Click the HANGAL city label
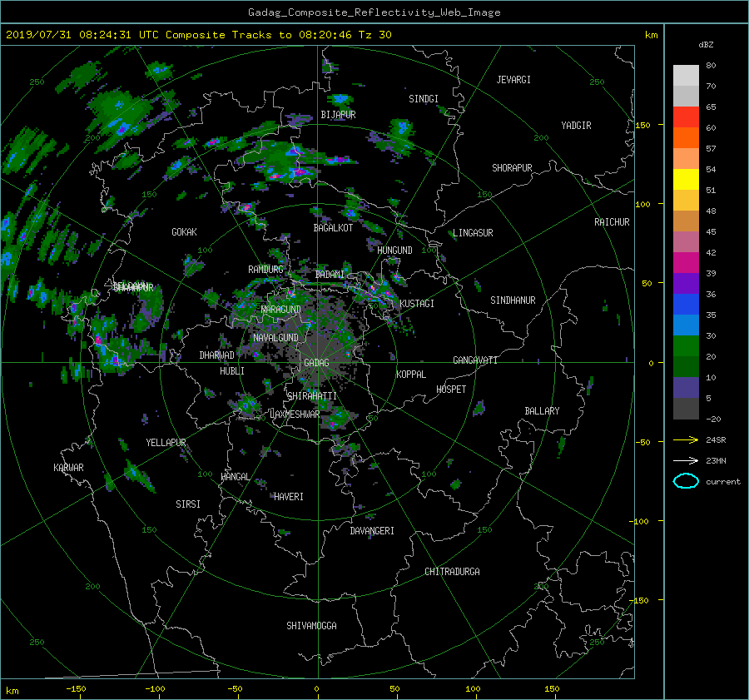 coord(236,477)
